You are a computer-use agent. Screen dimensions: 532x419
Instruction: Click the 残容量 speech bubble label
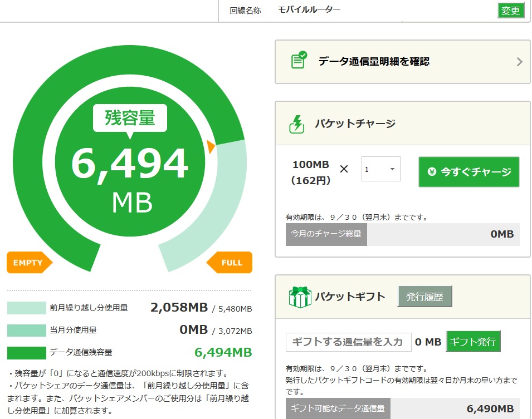pos(130,118)
